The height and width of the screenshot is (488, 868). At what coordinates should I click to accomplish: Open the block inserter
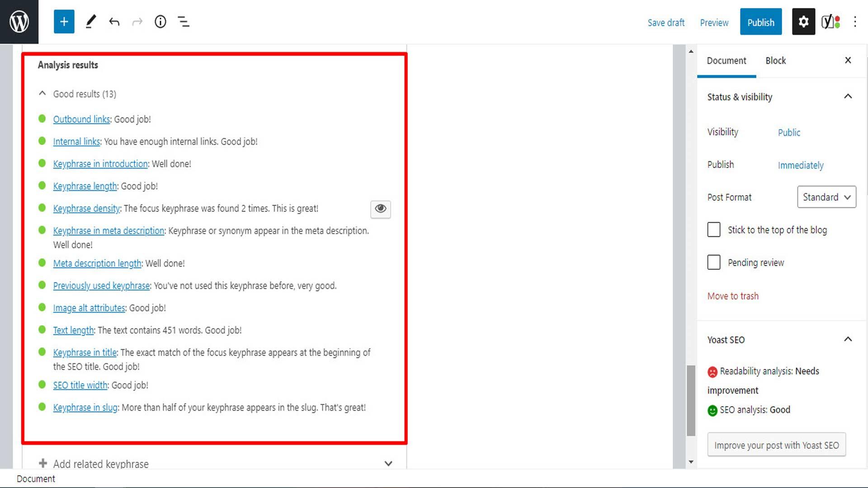(x=64, y=21)
